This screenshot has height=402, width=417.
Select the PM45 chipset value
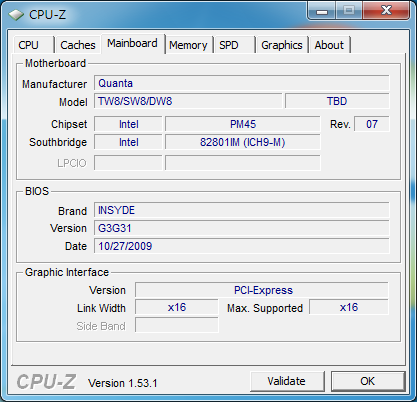click(x=243, y=124)
